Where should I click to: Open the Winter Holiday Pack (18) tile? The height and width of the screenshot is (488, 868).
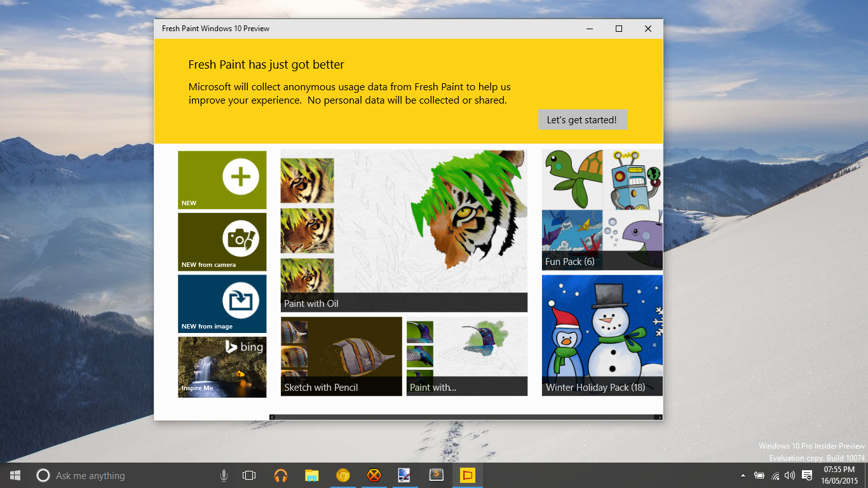point(602,335)
